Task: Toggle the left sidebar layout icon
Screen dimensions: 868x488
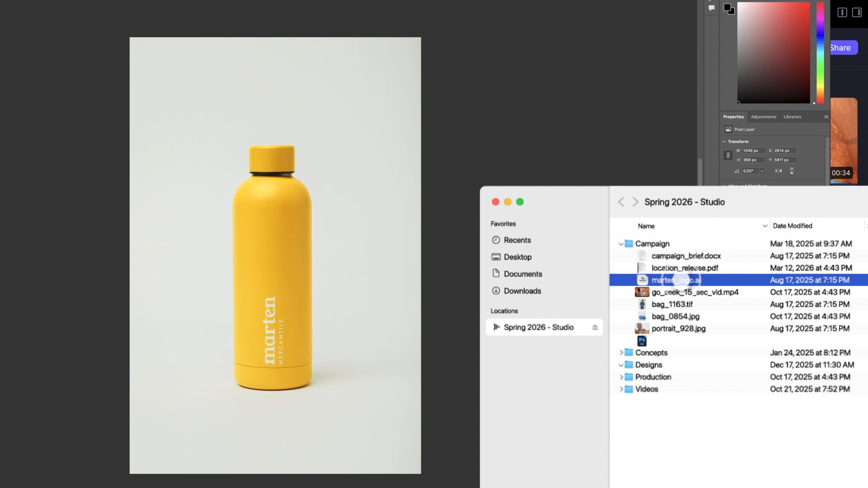Action: point(842,12)
